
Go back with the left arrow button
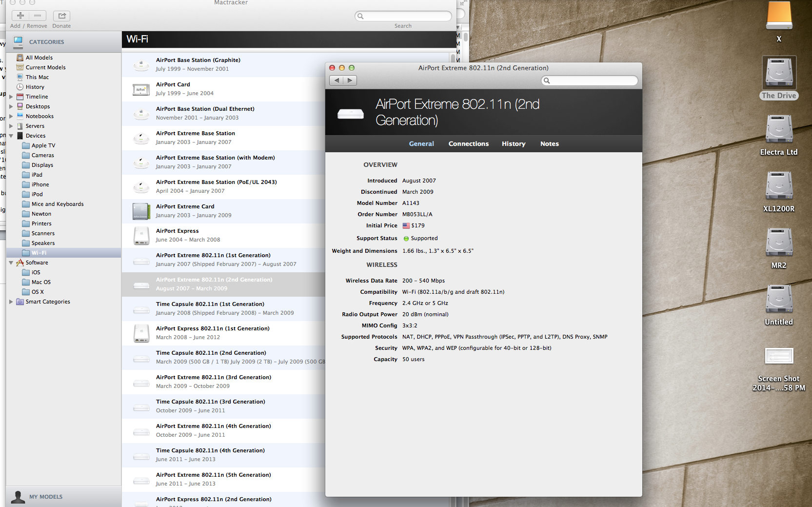tap(337, 81)
